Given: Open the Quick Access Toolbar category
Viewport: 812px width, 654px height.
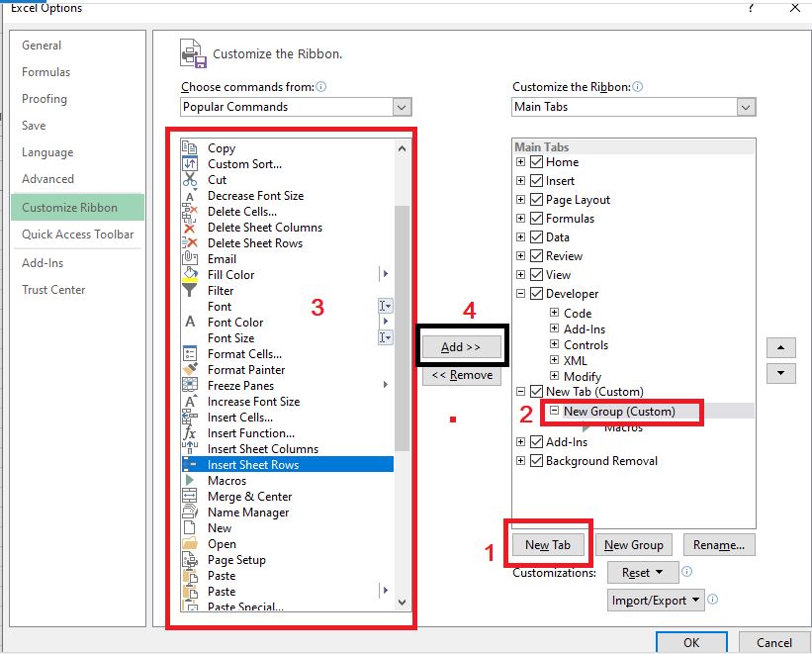Looking at the screenshot, I should [x=78, y=234].
